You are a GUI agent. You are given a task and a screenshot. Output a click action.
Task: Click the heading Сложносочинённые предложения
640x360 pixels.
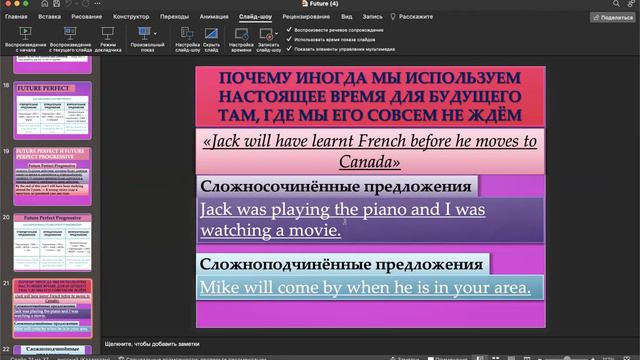coord(336,187)
